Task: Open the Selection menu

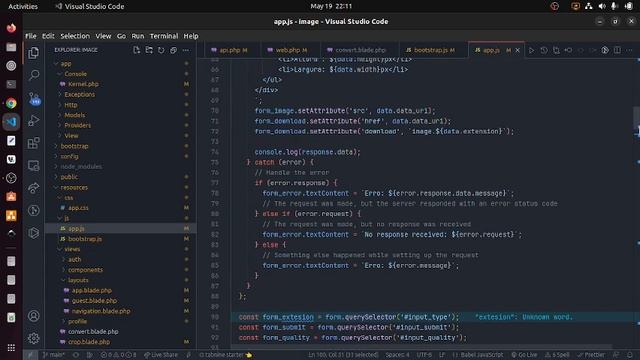Action: pyautogui.click(x=75, y=36)
